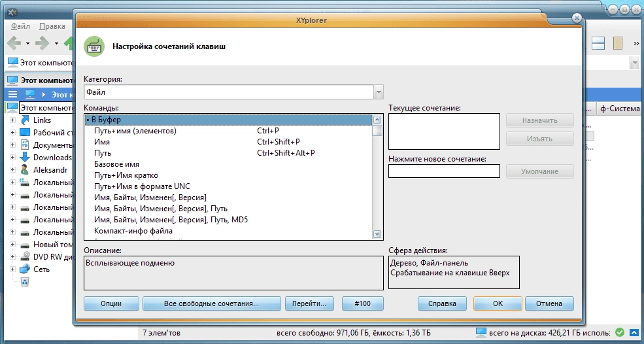The height and width of the screenshot is (344, 644).
Task: Open the hamburger menu in breadcrumb bar
Action: point(12,94)
